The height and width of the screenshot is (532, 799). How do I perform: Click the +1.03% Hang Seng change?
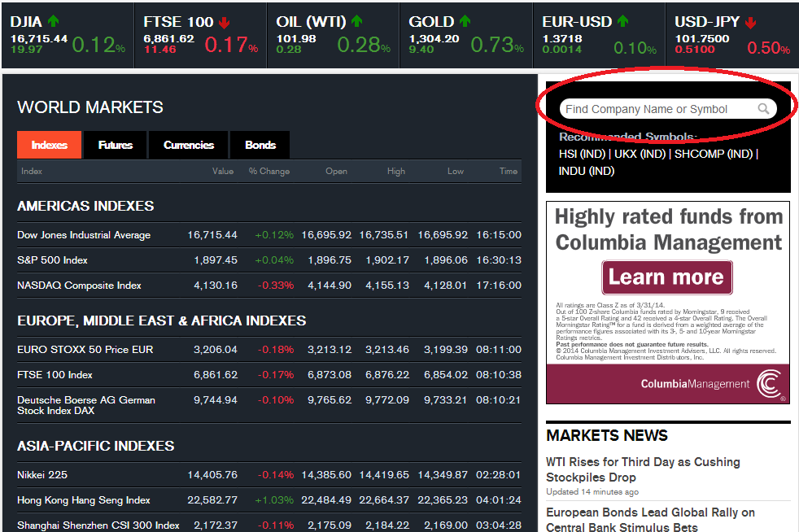click(274, 500)
